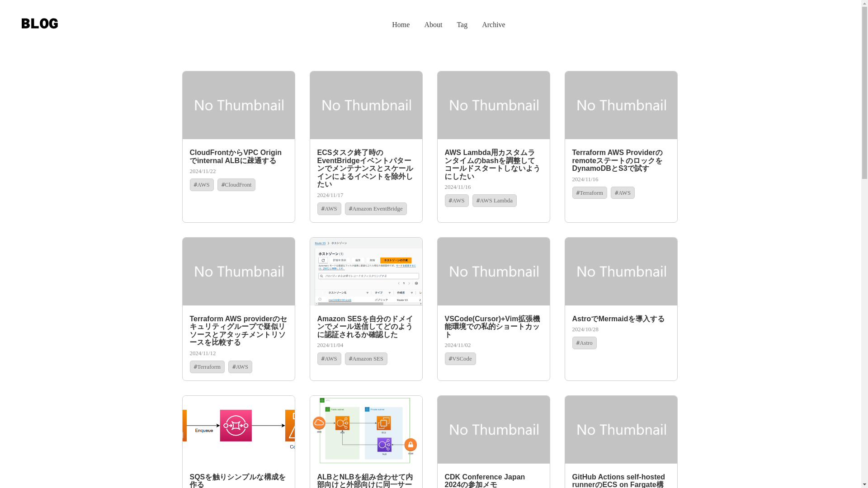Open Terraform AWS providerのセキュリティグループ article title
This screenshot has height=488, width=868.
[239, 331]
